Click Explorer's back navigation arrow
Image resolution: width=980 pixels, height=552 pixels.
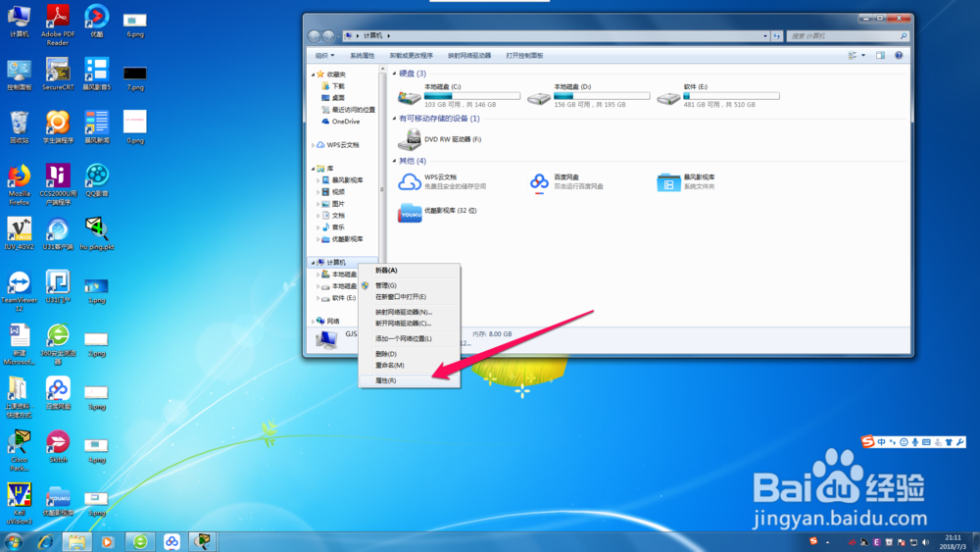[315, 36]
